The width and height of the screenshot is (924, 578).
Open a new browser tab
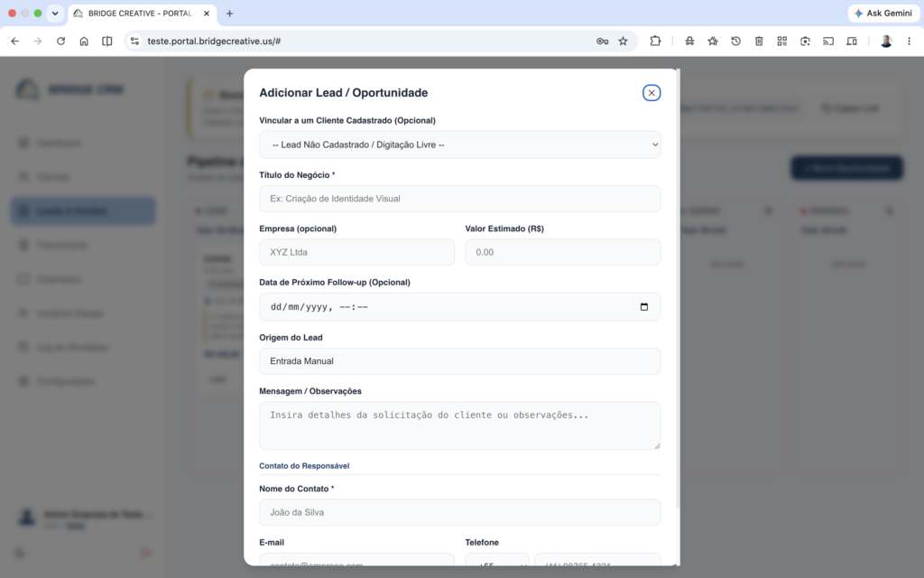tap(230, 13)
